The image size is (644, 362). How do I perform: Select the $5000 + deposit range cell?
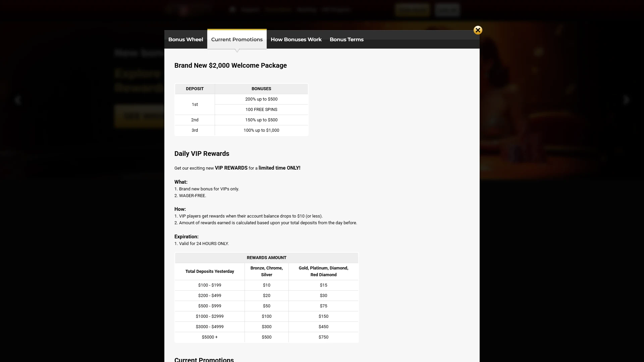pos(210,337)
